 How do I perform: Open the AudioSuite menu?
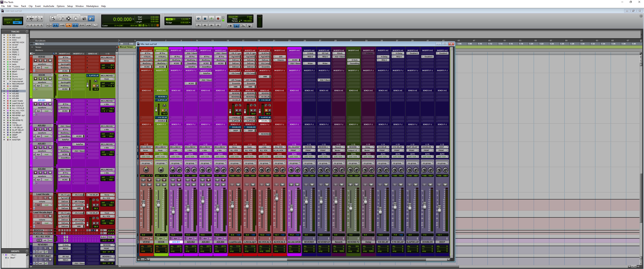48,6
